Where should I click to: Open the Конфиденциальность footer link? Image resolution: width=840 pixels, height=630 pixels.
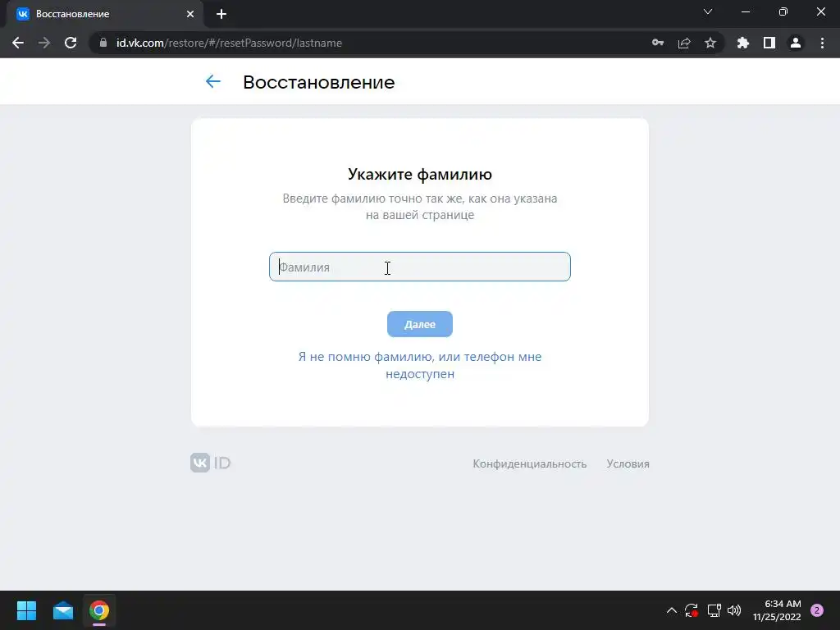coord(530,464)
